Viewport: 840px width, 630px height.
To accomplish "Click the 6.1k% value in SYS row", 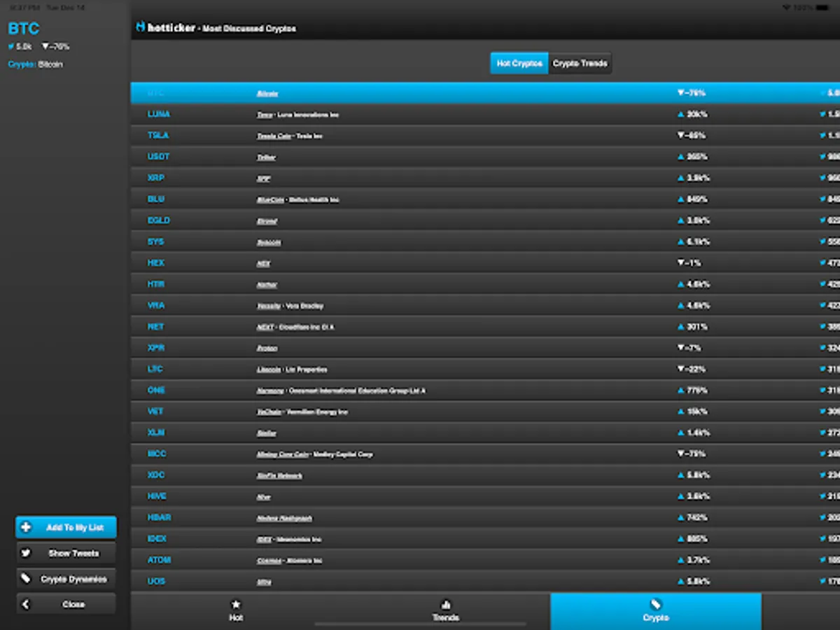I will tap(699, 241).
